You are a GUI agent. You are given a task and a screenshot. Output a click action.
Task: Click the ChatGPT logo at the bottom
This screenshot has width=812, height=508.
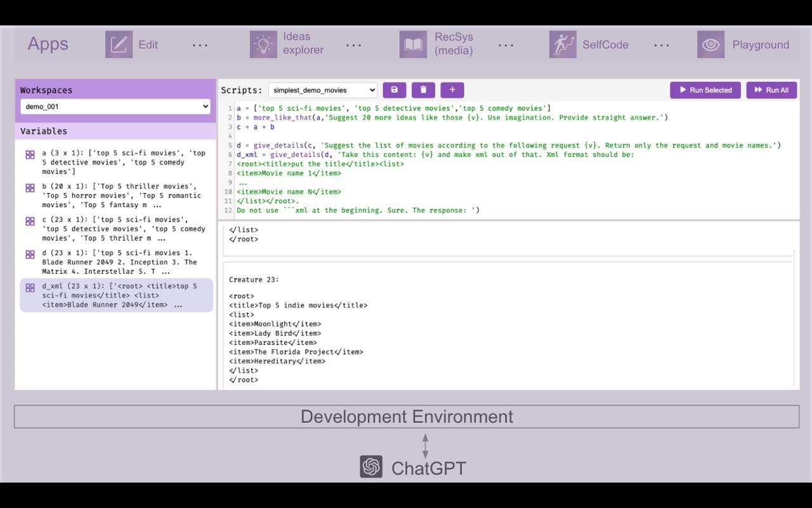(x=370, y=466)
